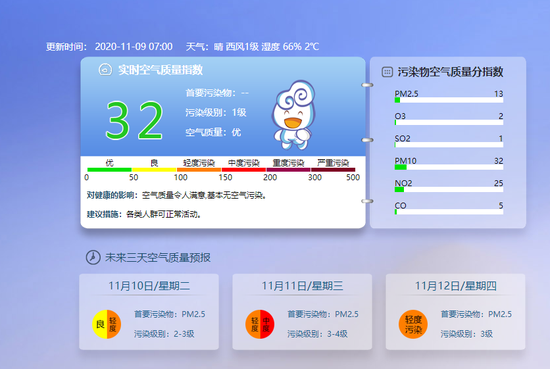This screenshot has height=369, width=550.
Task: Click the 污染级别: 1级 line
Action: click(216, 113)
